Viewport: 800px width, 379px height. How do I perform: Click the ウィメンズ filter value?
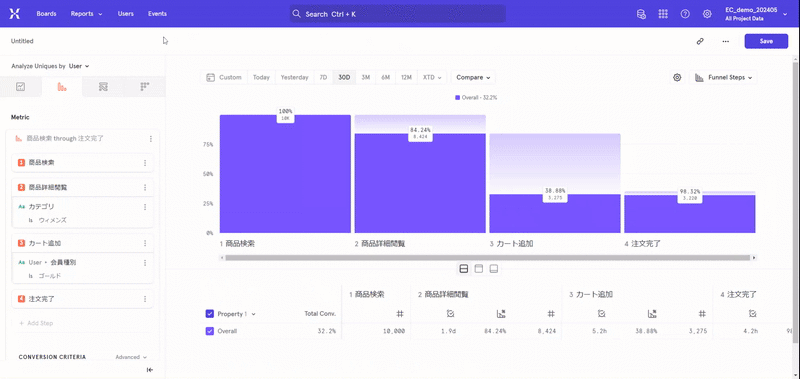(x=53, y=220)
